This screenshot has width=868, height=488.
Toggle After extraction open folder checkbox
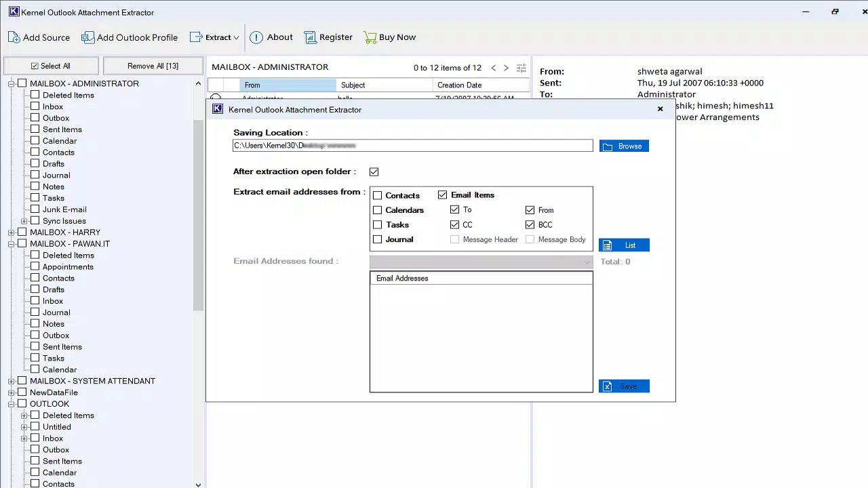point(374,172)
